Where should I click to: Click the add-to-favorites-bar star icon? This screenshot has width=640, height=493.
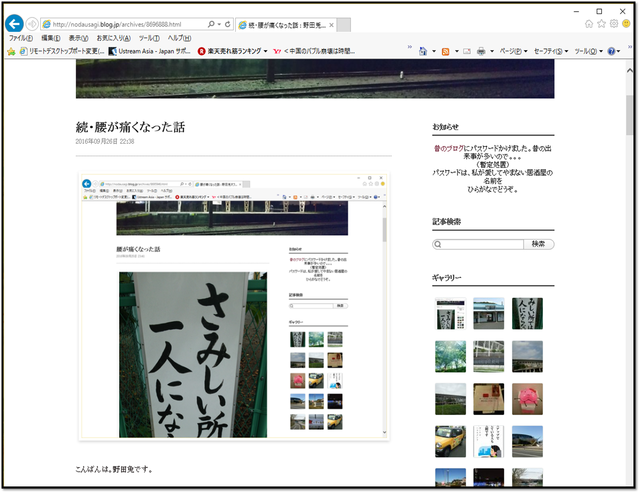pyautogui.click(x=11, y=51)
